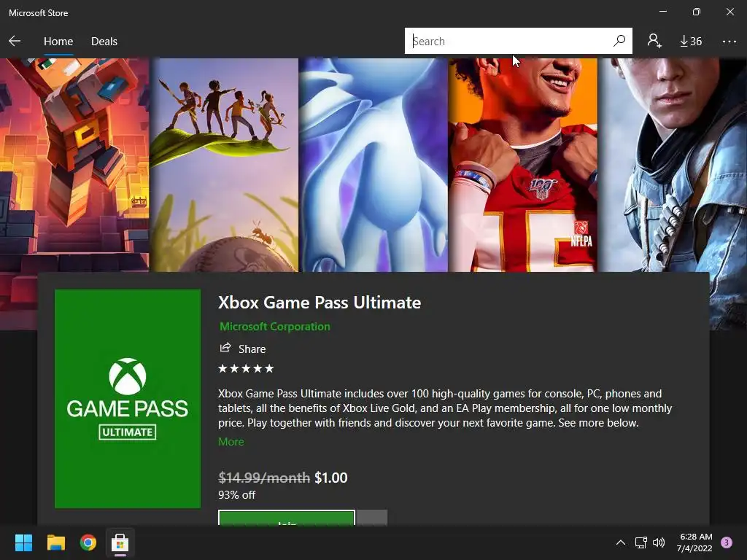
Task: Click the $1.00 discounted price
Action: pyautogui.click(x=331, y=478)
